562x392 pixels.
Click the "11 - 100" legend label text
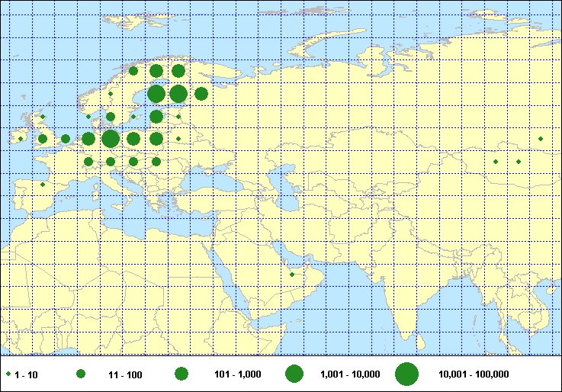pos(125,374)
